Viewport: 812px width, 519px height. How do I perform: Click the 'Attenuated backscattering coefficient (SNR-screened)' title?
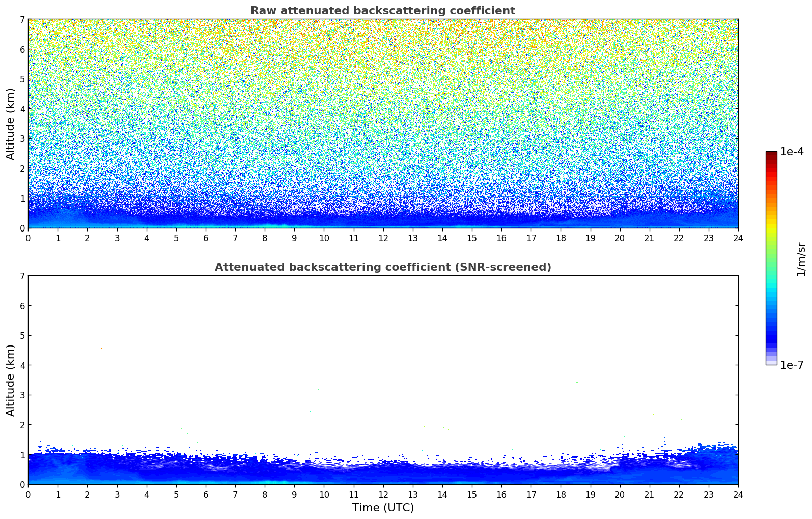[x=383, y=267]
